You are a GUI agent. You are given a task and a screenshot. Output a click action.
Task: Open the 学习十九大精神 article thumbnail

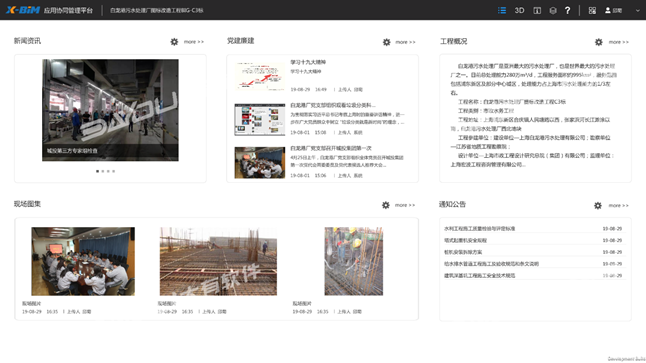click(x=260, y=76)
